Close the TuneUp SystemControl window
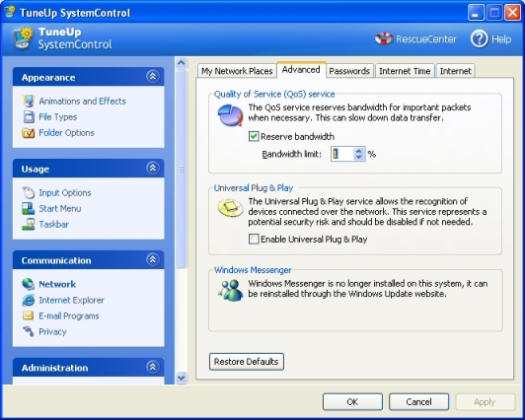Image resolution: width=525 pixels, height=420 pixels. pos(512,13)
